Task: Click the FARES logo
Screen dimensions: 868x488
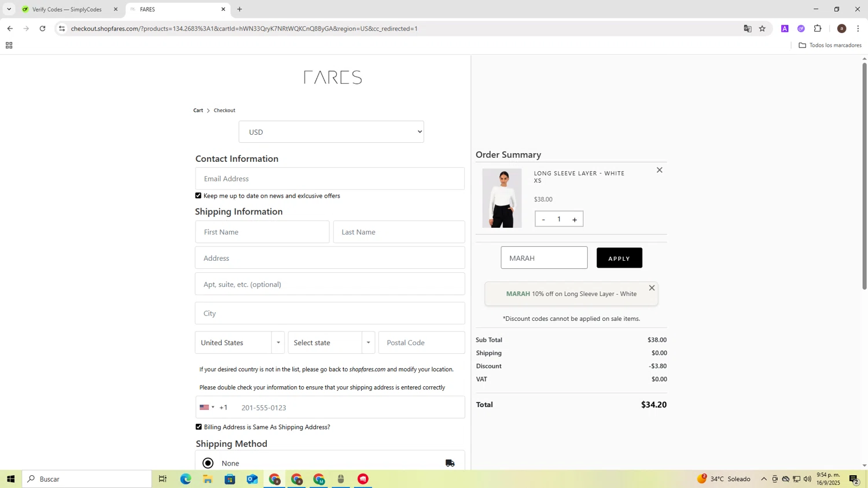Action: pyautogui.click(x=333, y=77)
